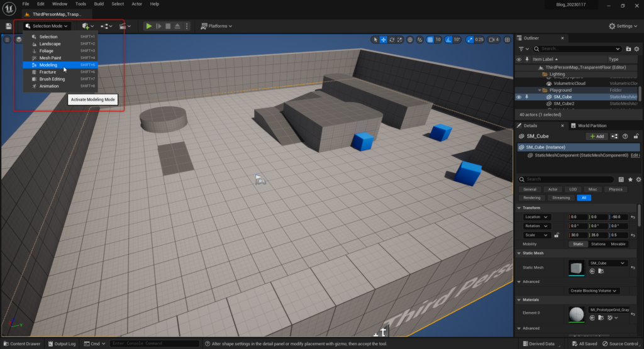Select VolumetricCloud in Outliner
Screen dimensions: 644x349
click(x=569, y=84)
